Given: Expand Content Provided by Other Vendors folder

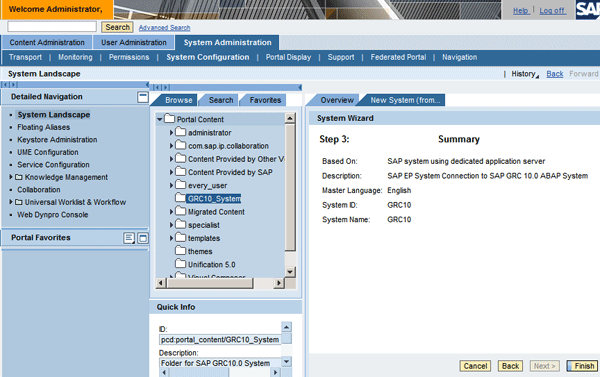Looking at the screenshot, I should 171,159.
